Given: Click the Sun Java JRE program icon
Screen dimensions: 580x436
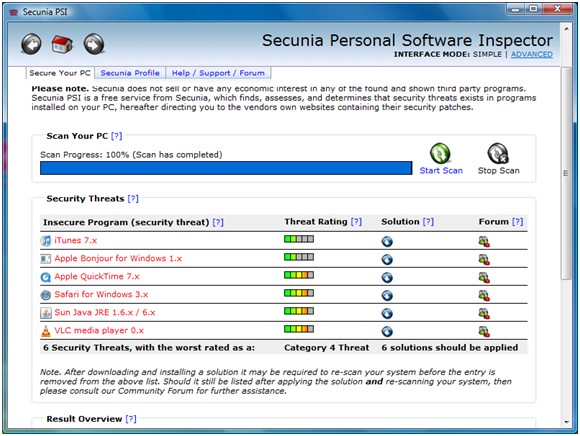Looking at the screenshot, I should (x=45, y=313).
